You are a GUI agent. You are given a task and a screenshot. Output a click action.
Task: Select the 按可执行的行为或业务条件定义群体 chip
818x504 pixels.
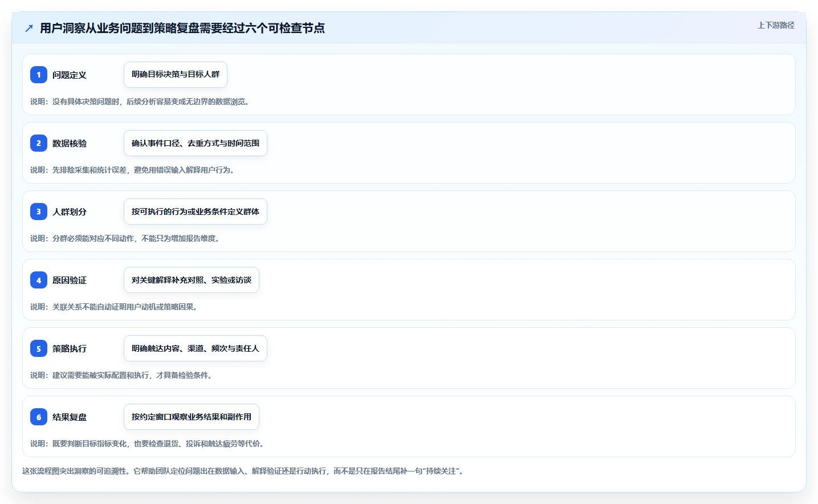click(x=196, y=212)
